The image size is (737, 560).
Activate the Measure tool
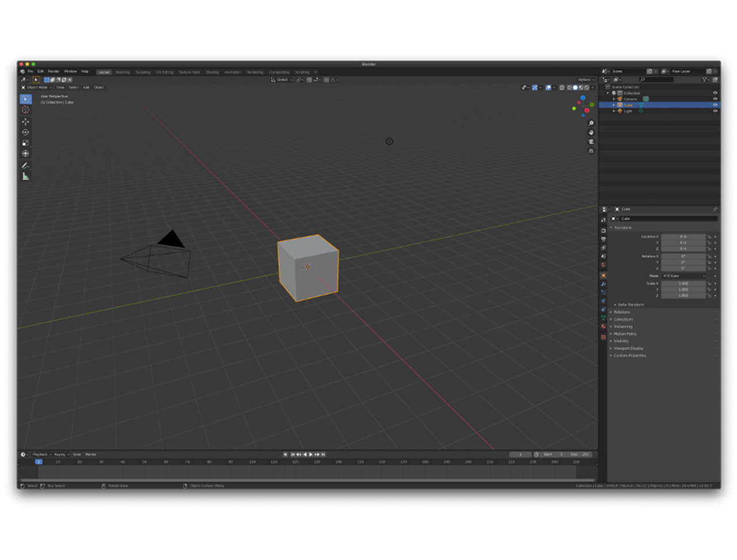tap(25, 176)
